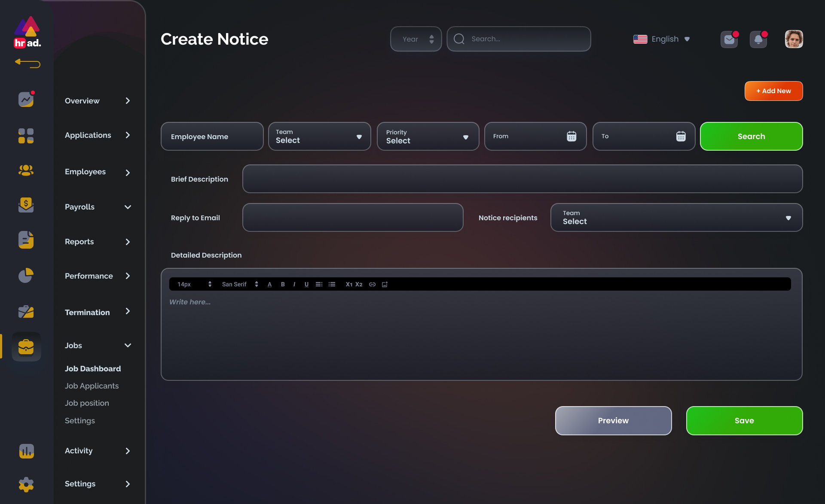Open Job Applicants submenu item

point(92,386)
